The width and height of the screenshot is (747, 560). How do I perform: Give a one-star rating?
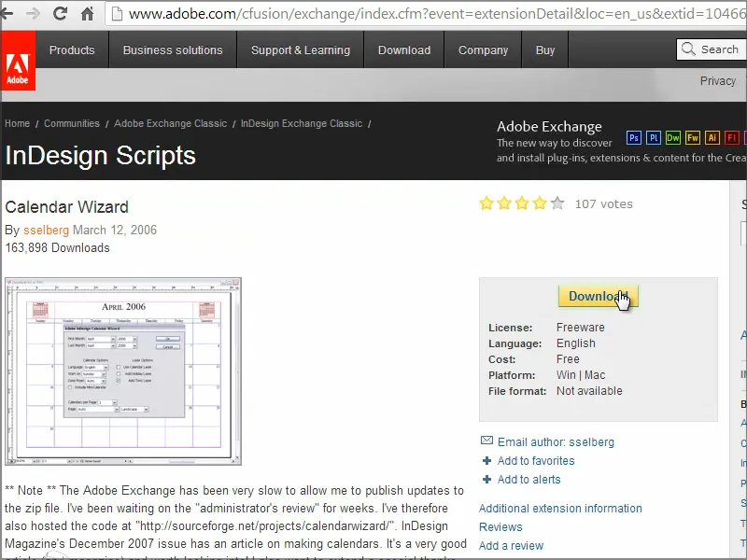coord(486,203)
